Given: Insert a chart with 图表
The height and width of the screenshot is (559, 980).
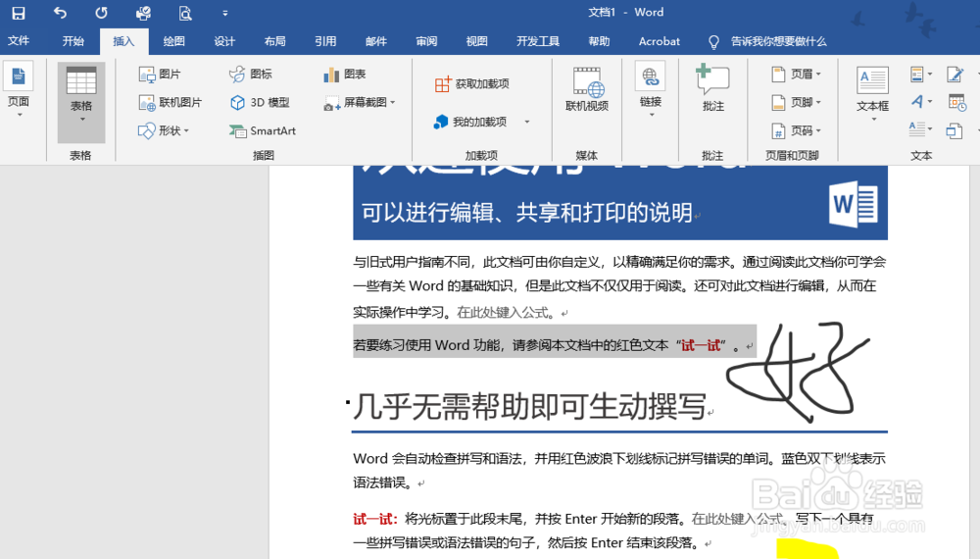Looking at the screenshot, I should [344, 74].
